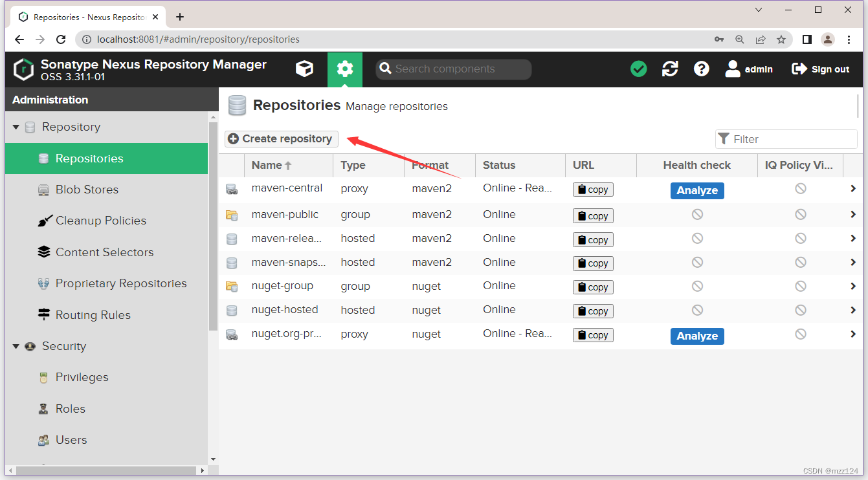868x480 pixels.
Task: Reload the page in the browser
Action: pyautogui.click(x=61, y=39)
